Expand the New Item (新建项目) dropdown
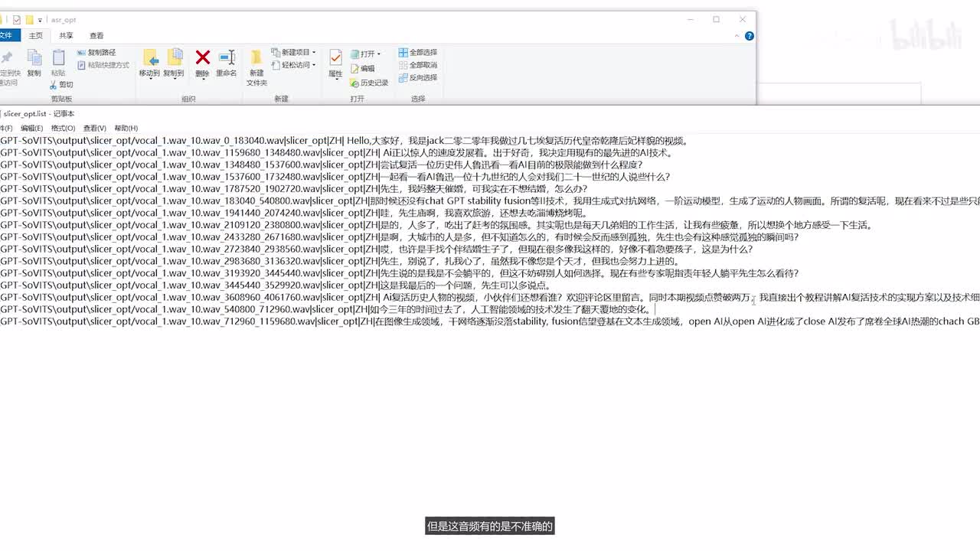980x551 pixels. pyautogui.click(x=297, y=53)
